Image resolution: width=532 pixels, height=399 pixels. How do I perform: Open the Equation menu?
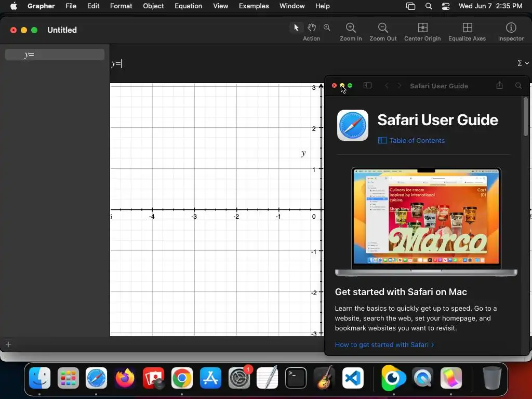(x=188, y=6)
